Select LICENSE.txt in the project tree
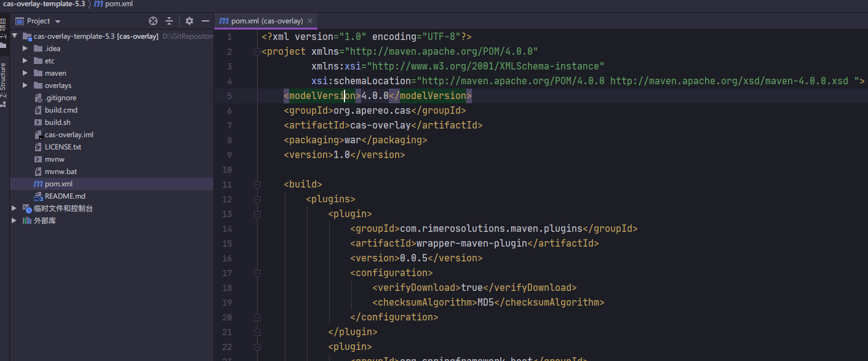 point(63,147)
